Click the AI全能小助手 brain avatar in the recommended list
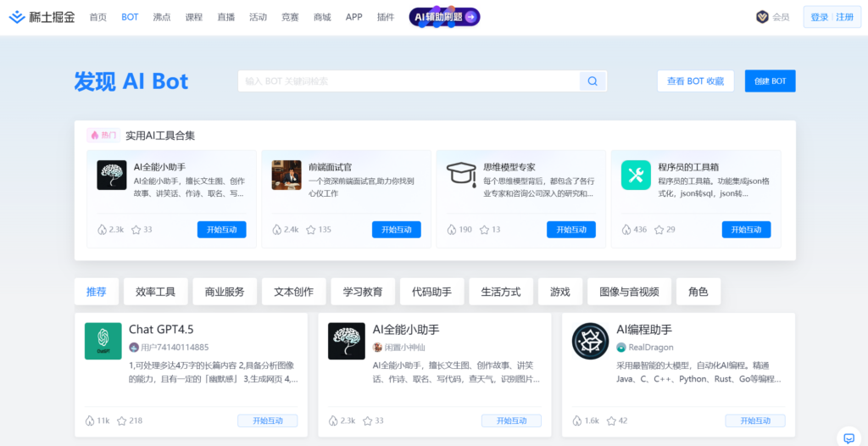The image size is (868, 446). pos(347,342)
